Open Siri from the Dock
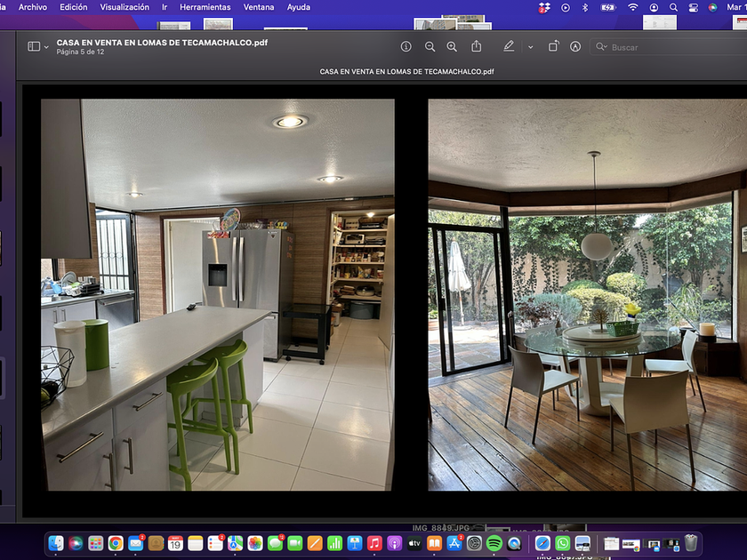 76,543
